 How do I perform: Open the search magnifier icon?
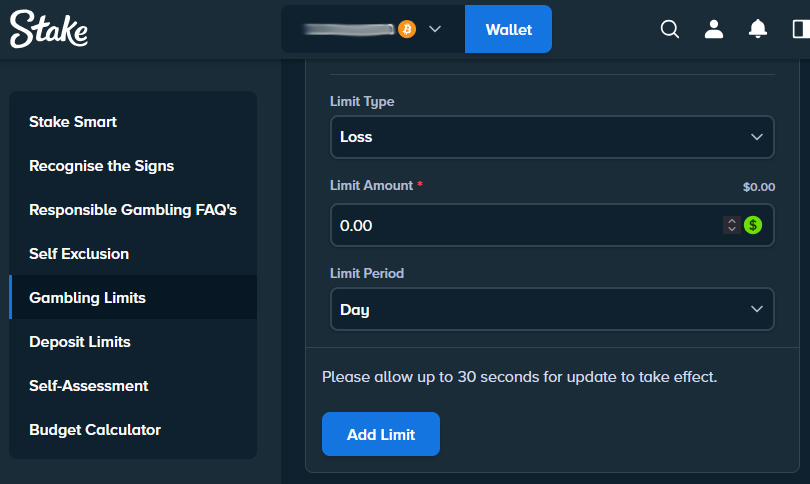[x=670, y=29]
